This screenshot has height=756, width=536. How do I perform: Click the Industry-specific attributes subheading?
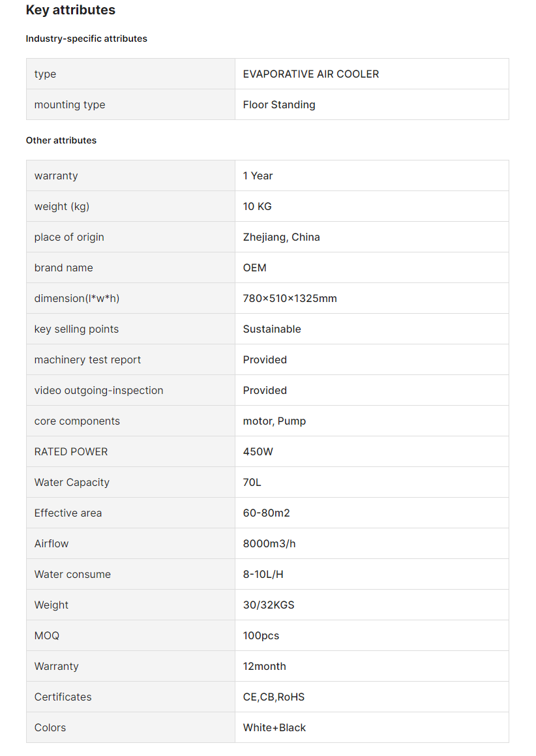click(x=86, y=38)
